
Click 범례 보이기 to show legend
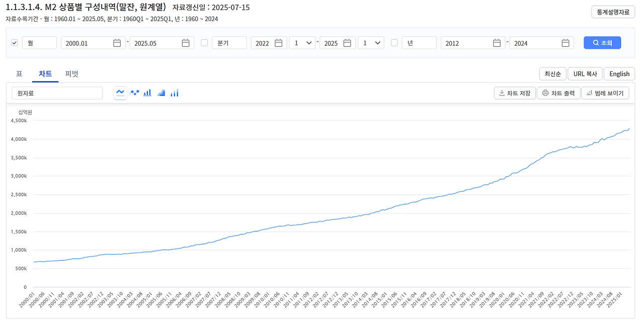click(x=605, y=93)
